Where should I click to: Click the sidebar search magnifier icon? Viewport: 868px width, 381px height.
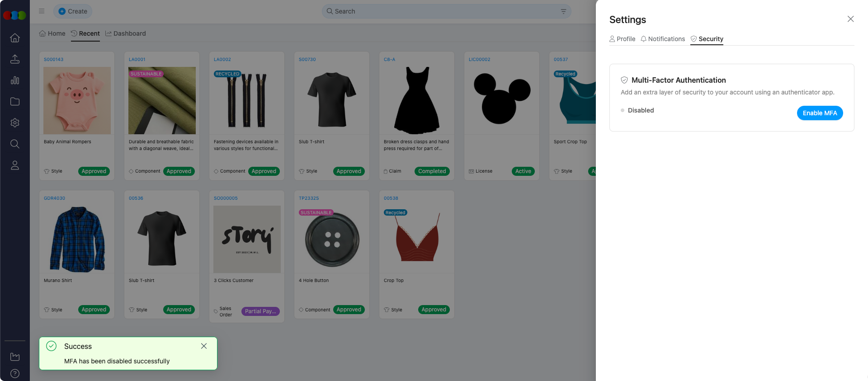15,144
